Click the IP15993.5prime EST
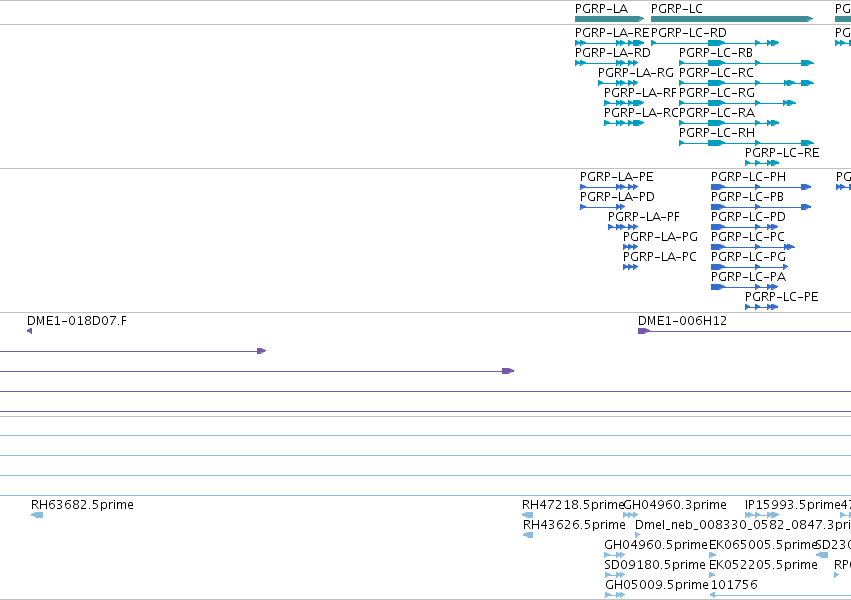This screenshot has height=600, width=851. [762, 515]
